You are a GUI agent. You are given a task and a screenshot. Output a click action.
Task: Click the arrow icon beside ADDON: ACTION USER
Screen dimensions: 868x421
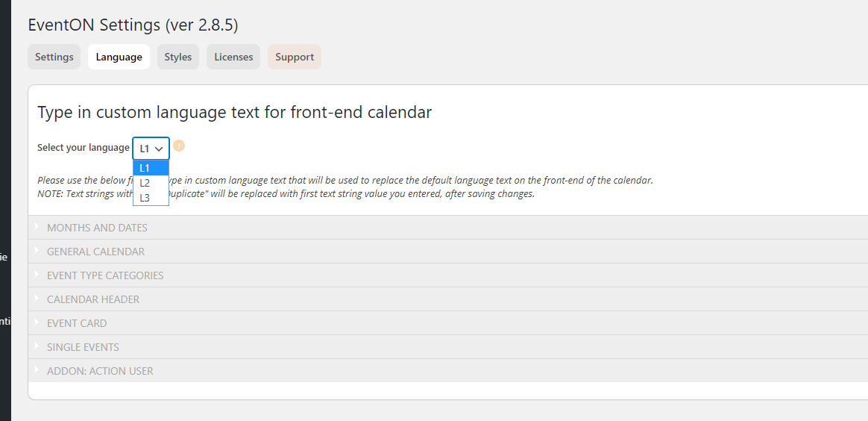(36, 370)
